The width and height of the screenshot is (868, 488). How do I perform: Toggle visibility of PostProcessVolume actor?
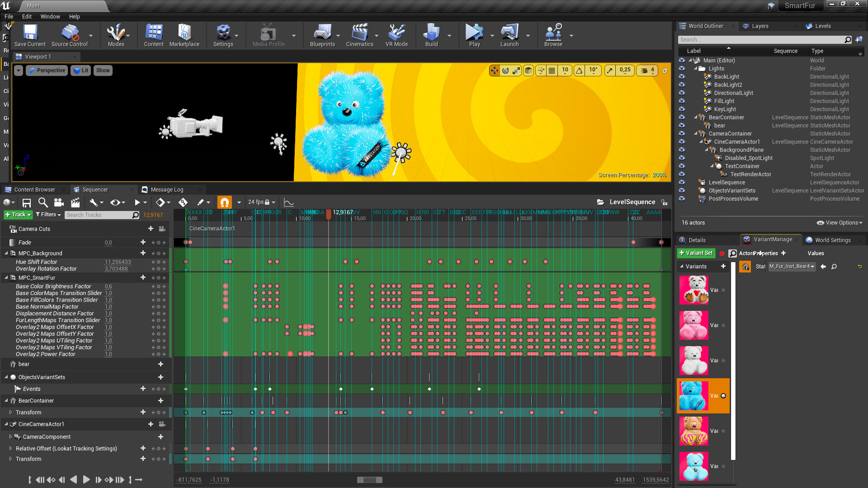(x=682, y=199)
